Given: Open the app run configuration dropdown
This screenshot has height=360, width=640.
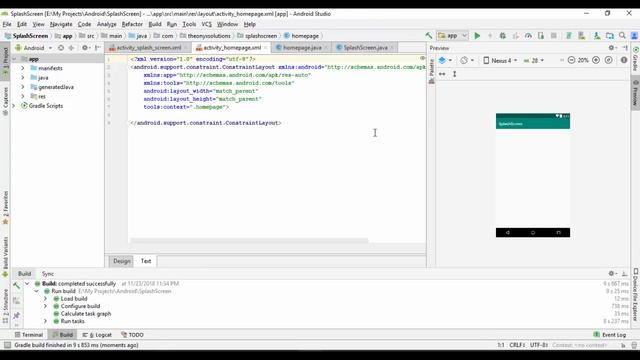Looking at the screenshot, I should click(x=452, y=36).
